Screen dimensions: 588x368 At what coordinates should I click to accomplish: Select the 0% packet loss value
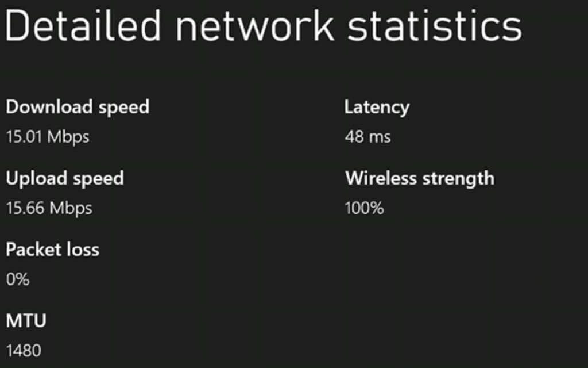coord(17,279)
